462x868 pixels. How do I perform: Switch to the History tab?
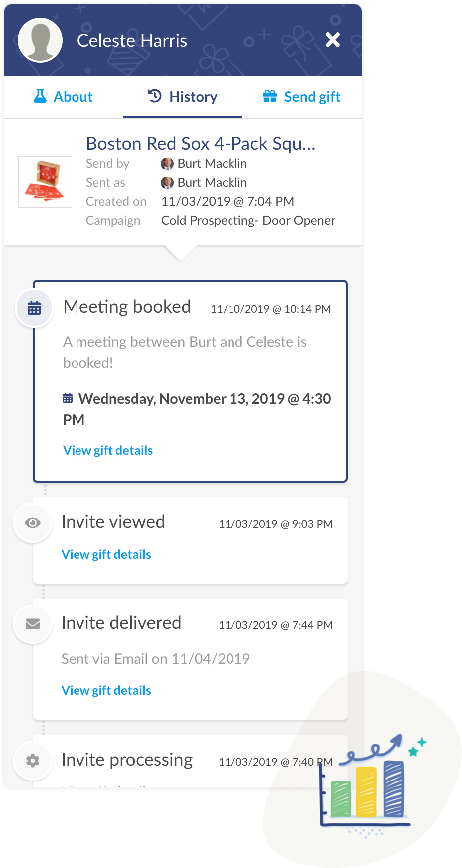[183, 97]
